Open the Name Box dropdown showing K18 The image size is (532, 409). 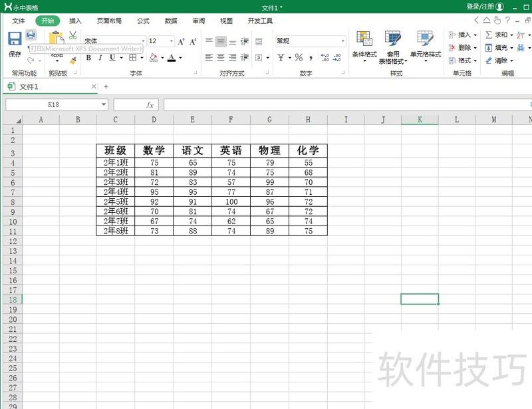[x=104, y=104]
